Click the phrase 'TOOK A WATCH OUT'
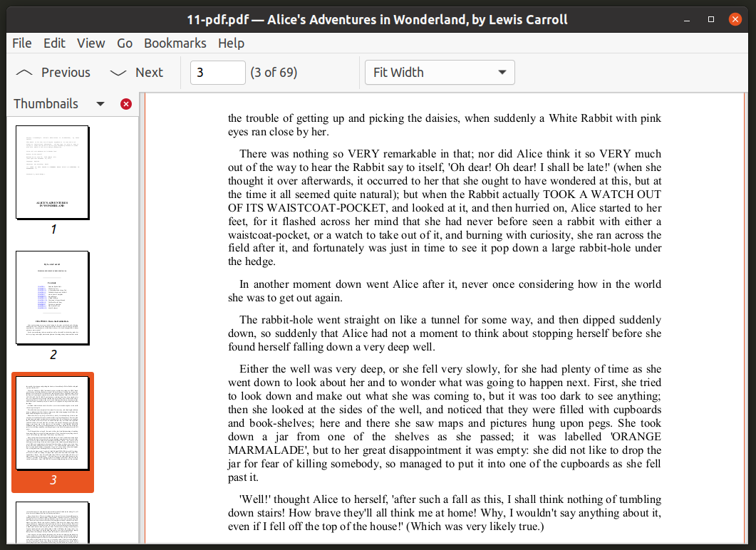This screenshot has width=756, height=550. coord(602,194)
